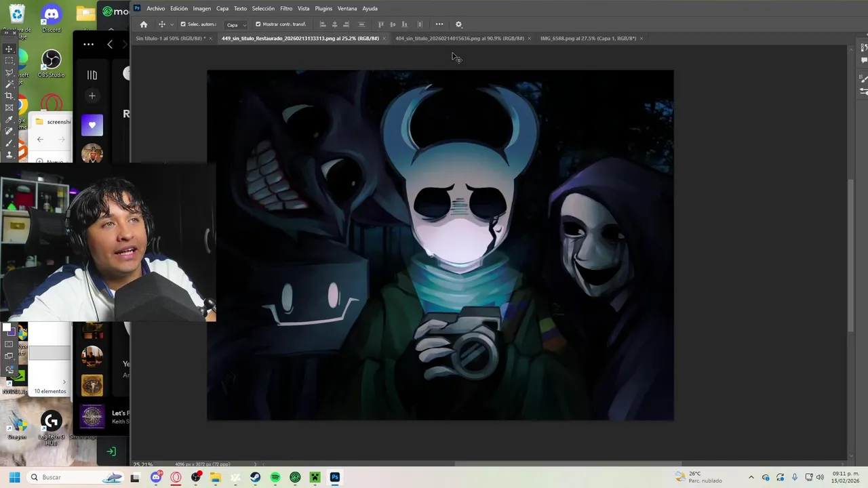Open the Millionaire playlist thumbnail
Screen dimensions: 868x488
[x=92, y=416]
